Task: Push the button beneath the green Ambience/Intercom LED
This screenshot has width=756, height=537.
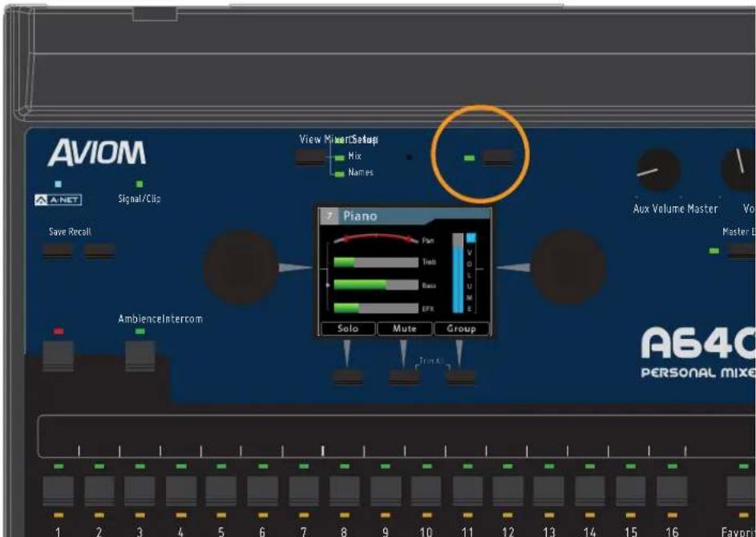Action: 140,356
